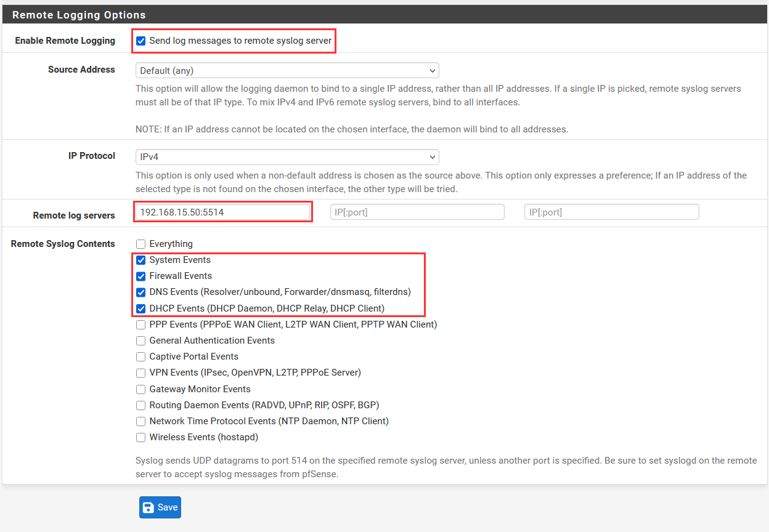Viewport: 769px width, 532px height.
Task: Check the VPN Events option
Action: (x=141, y=373)
